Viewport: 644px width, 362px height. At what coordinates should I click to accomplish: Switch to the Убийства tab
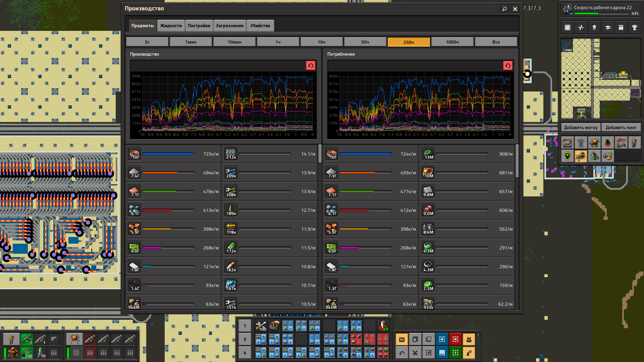tap(260, 26)
